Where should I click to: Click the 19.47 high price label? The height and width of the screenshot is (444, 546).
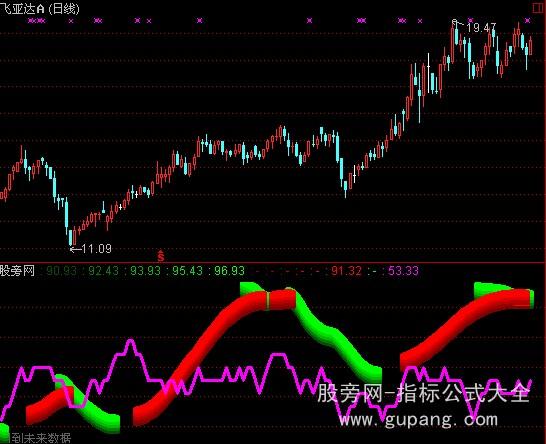(481, 28)
